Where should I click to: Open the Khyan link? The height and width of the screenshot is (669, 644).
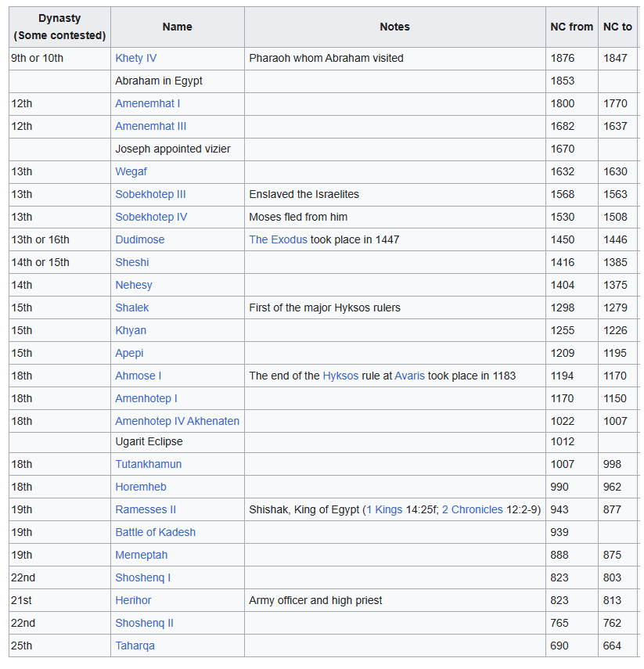(131, 330)
